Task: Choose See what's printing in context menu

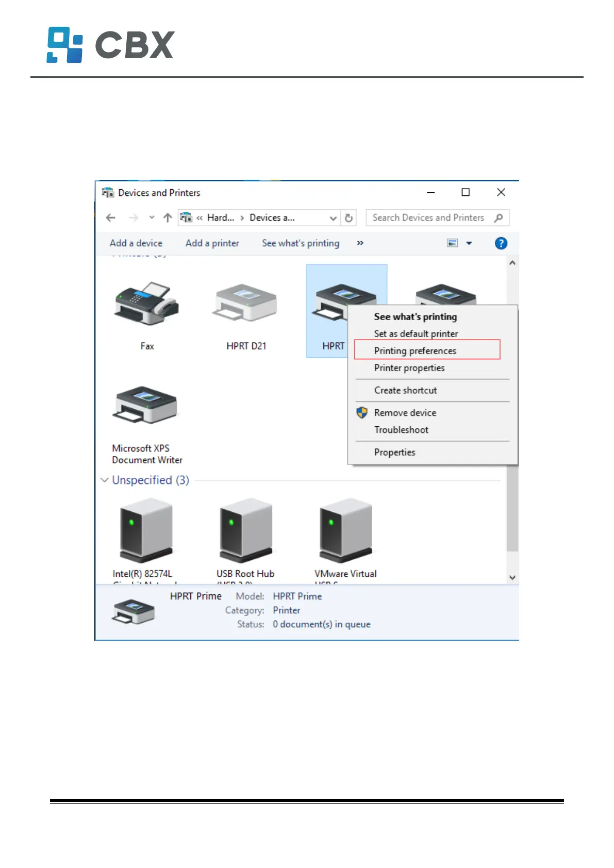Action: [x=416, y=316]
